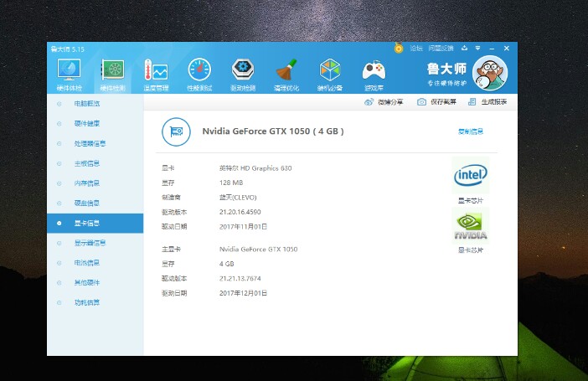
Task: Click the 英特尔 HD Graphics 630 value
Action: click(255, 168)
